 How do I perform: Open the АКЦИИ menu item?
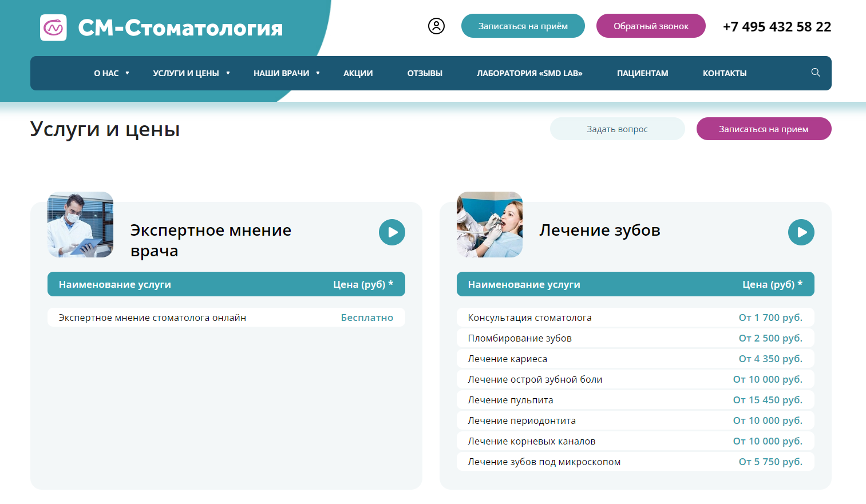pos(358,73)
